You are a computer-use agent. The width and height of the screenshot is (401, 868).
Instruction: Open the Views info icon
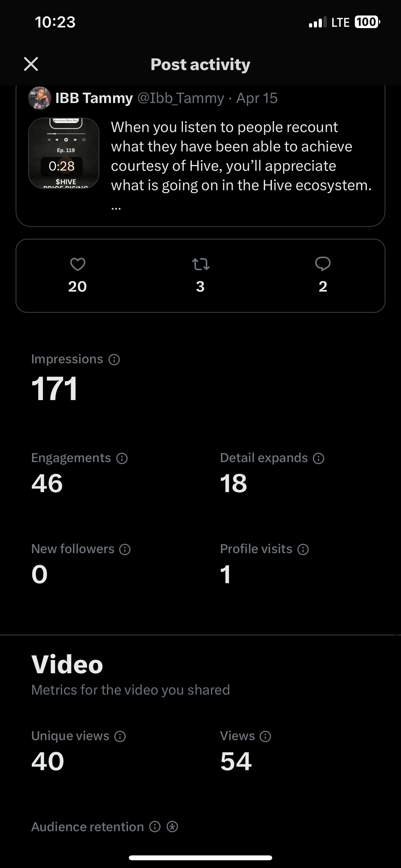pyautogui.click(x=265, y=737)
